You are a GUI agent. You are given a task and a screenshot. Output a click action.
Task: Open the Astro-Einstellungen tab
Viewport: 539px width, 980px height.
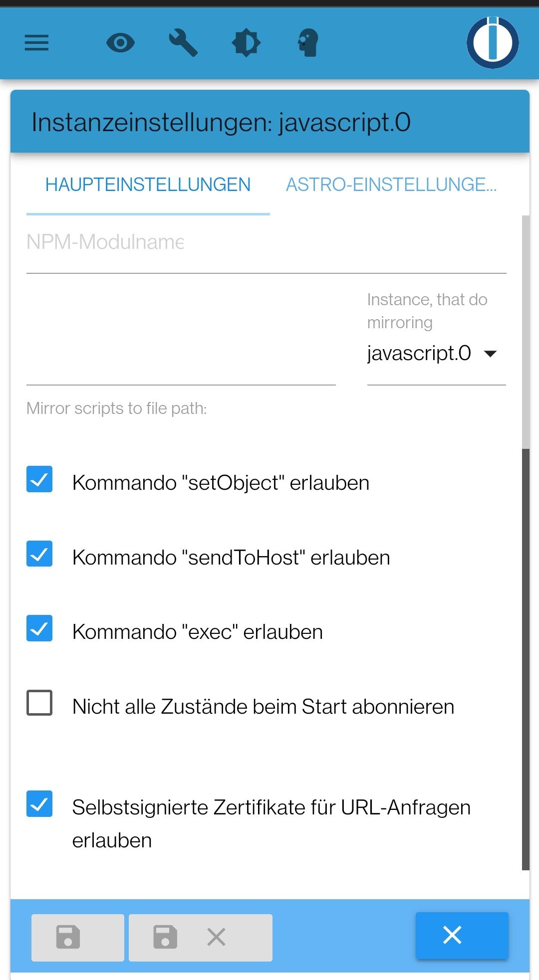pos(391,185)
